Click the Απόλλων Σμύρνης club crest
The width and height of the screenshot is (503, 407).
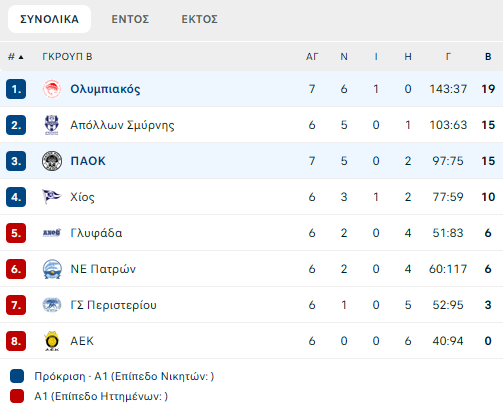click(x=52, y=125)
